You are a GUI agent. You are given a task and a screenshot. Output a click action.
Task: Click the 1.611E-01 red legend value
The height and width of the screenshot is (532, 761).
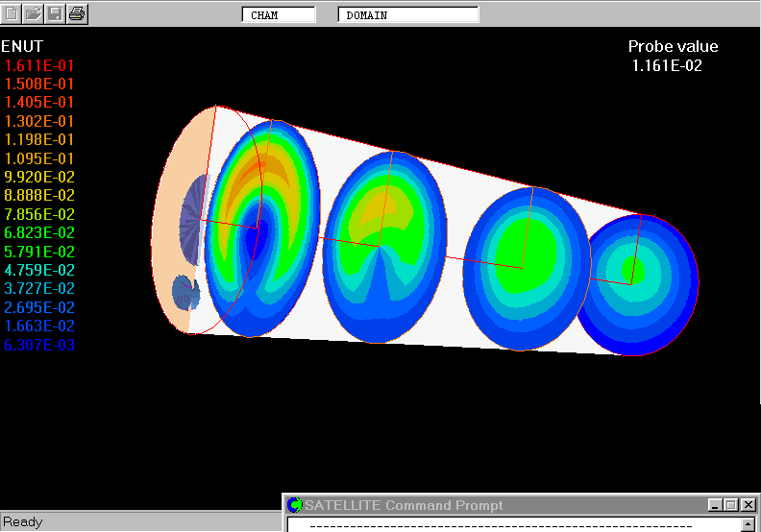pos(39,65)
